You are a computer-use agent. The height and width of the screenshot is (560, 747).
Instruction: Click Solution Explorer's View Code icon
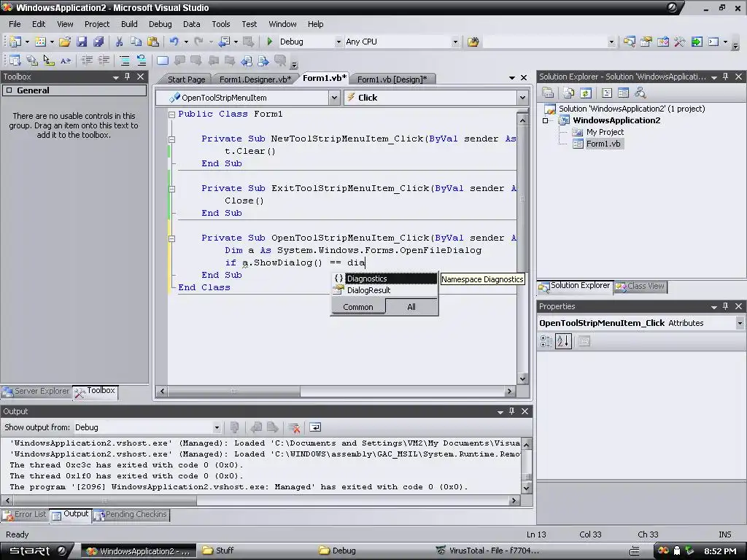606,93
